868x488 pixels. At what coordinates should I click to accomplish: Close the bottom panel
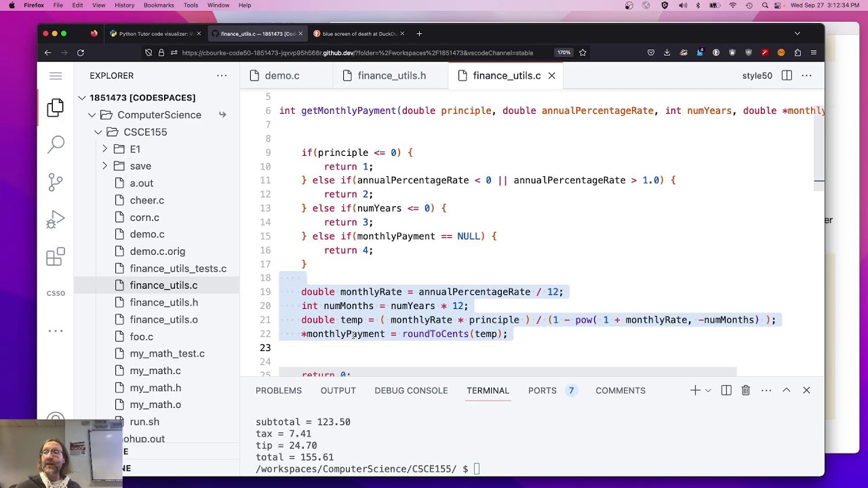point(806,390)
